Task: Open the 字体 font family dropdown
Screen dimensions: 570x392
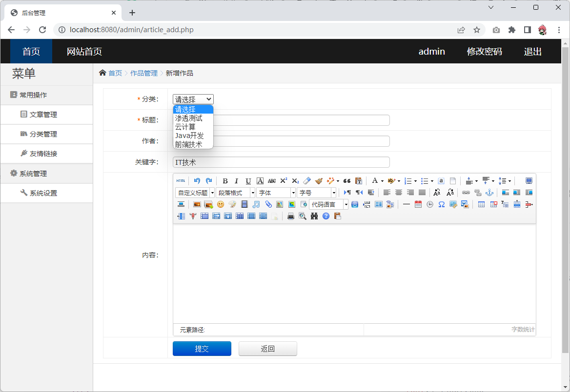Action: coord(276,193)
